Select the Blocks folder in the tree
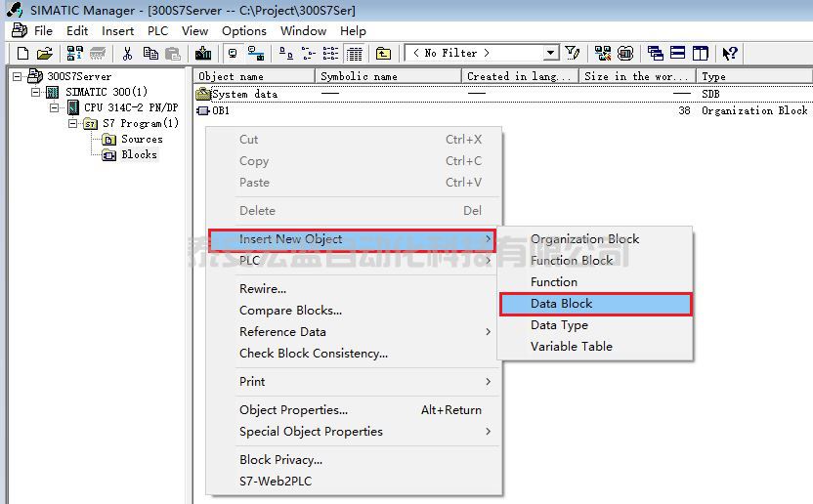Viewport: 813px width, 504px height. point(139,154)
